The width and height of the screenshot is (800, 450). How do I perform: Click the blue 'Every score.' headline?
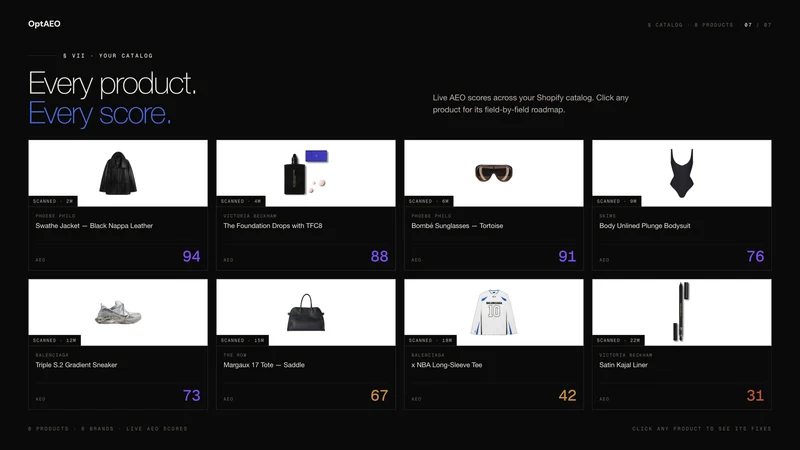[99, 113]
